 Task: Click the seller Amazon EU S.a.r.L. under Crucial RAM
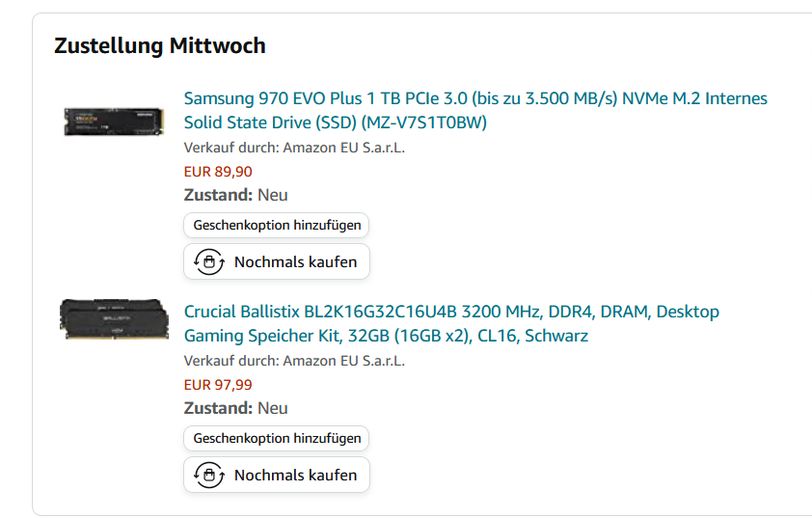344,361
